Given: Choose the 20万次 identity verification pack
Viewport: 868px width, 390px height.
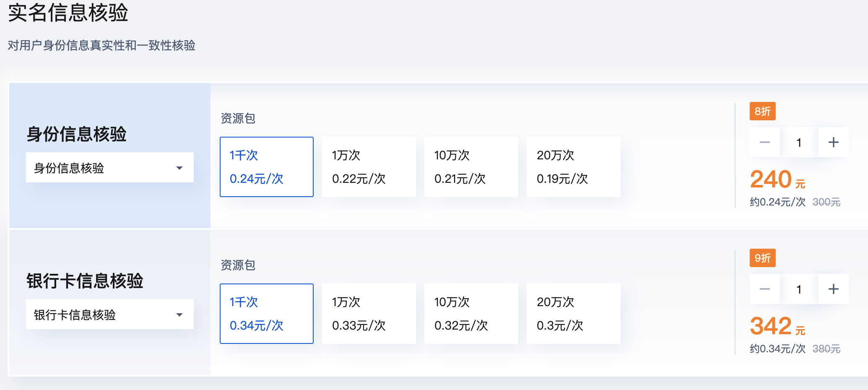Looking at the screenshot, I should [x=573, y=166].
